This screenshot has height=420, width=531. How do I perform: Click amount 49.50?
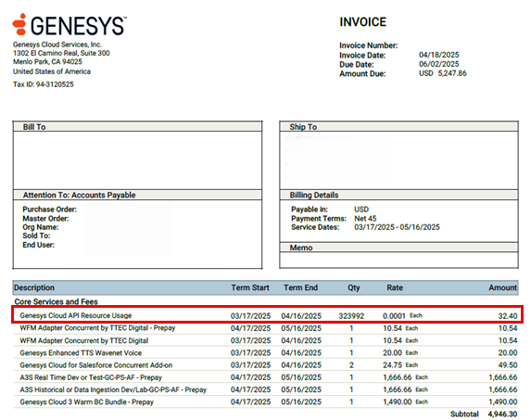(508, 365)
